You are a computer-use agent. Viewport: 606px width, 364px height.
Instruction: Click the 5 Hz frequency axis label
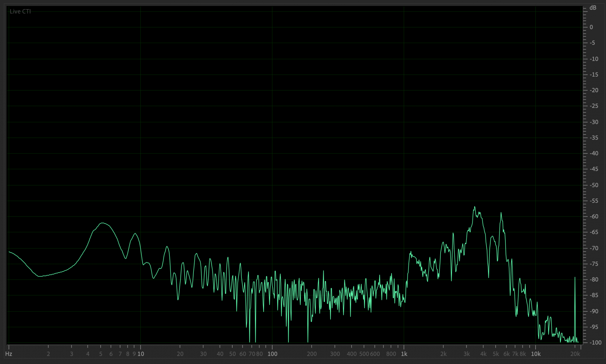(101, 354)
